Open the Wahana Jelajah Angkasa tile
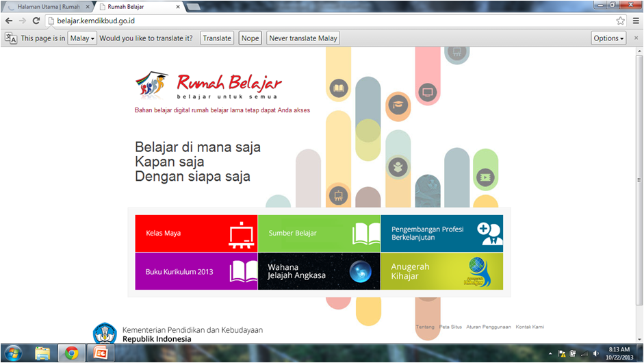 click(x=319, y=271)
